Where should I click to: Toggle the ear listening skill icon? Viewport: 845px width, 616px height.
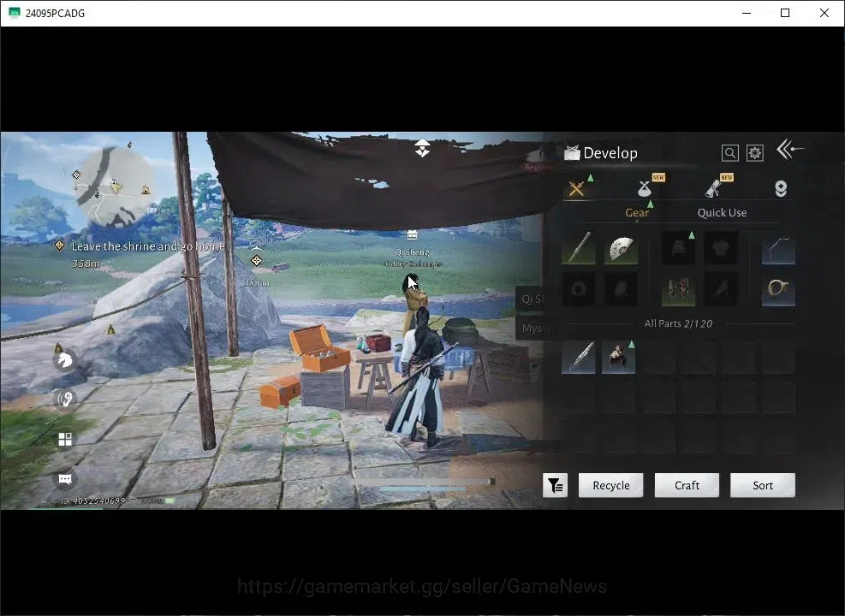pos(65,399)
